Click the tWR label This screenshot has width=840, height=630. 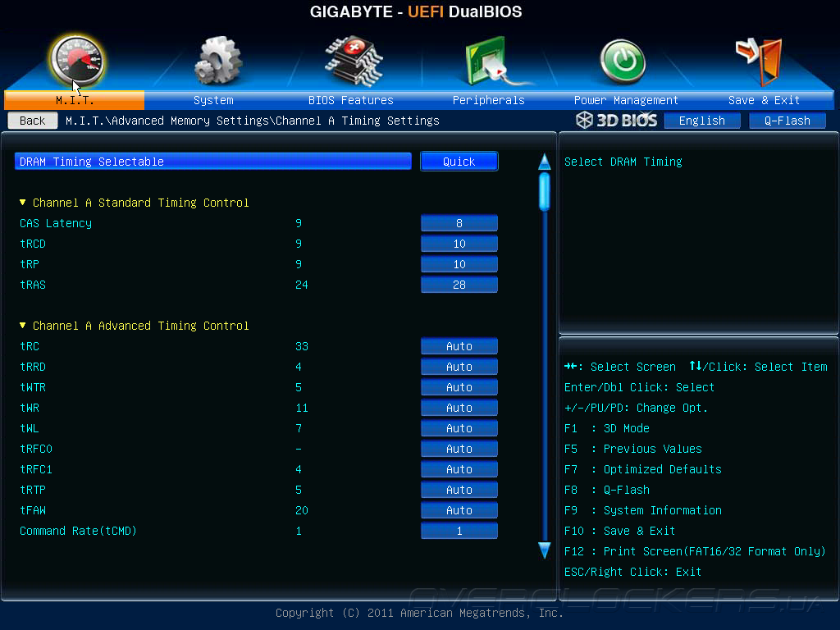pyautogui.click(x=30, y=408)
